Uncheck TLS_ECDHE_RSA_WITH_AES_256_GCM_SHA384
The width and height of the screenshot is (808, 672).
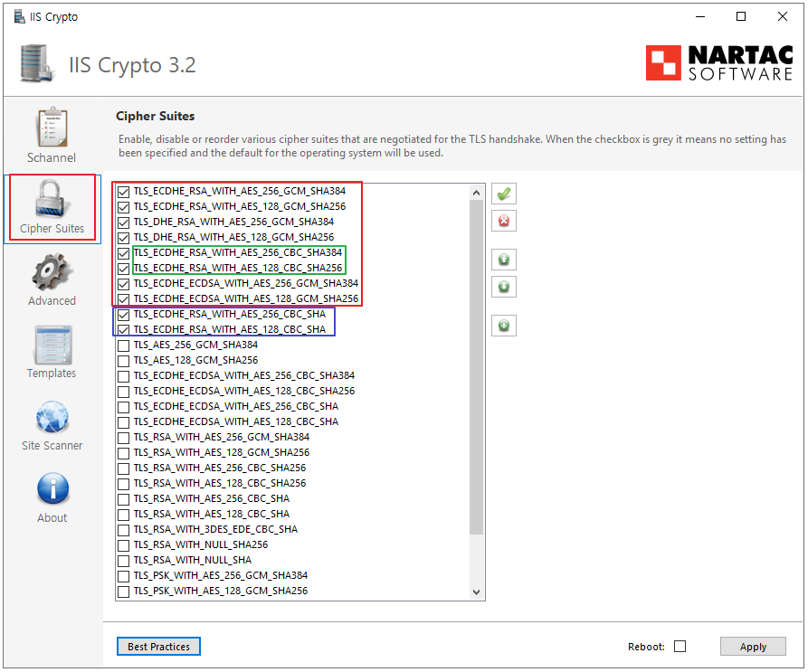(123, 192)
